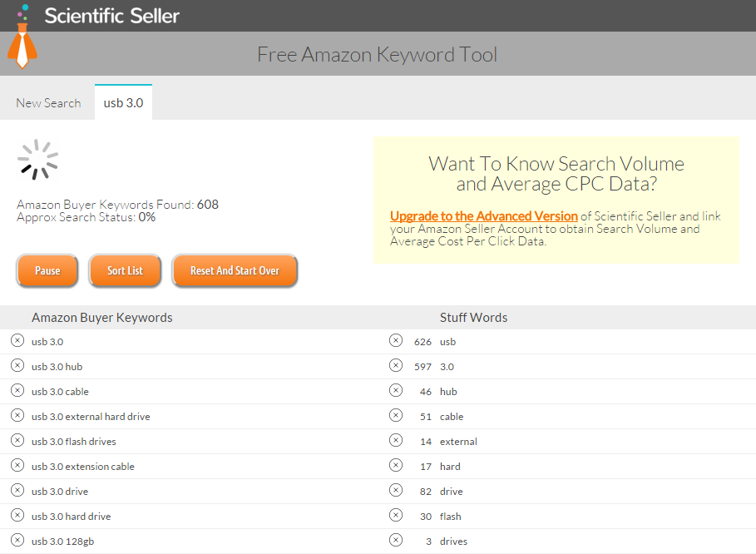Select the 'usb 3.0' results tab
The height and width of the screenshot is (554, 756).
(x=123, y=103)
